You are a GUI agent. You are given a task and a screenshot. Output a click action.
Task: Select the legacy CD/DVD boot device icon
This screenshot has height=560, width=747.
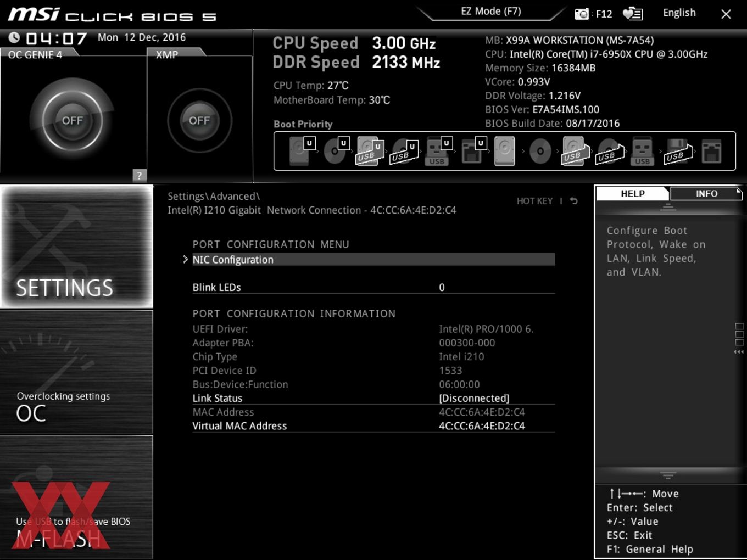pyautogui.click(x=540, y=151)
